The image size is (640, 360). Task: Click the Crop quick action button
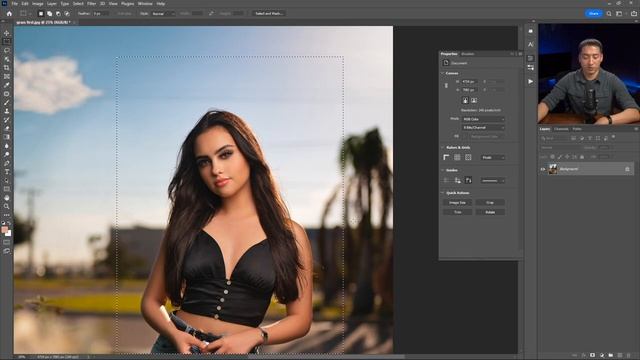pos(490,202)
